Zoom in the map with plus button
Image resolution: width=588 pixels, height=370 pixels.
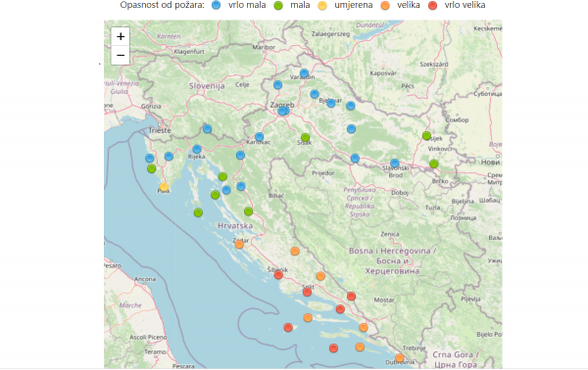(121, 36)
